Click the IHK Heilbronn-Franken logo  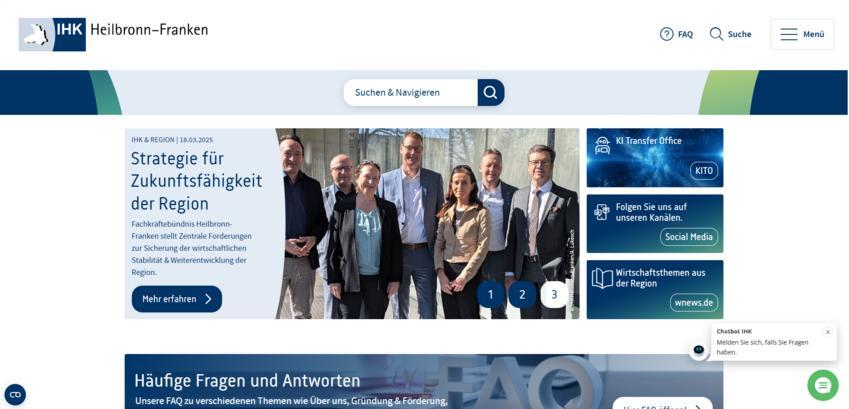(x=113, y=34)
